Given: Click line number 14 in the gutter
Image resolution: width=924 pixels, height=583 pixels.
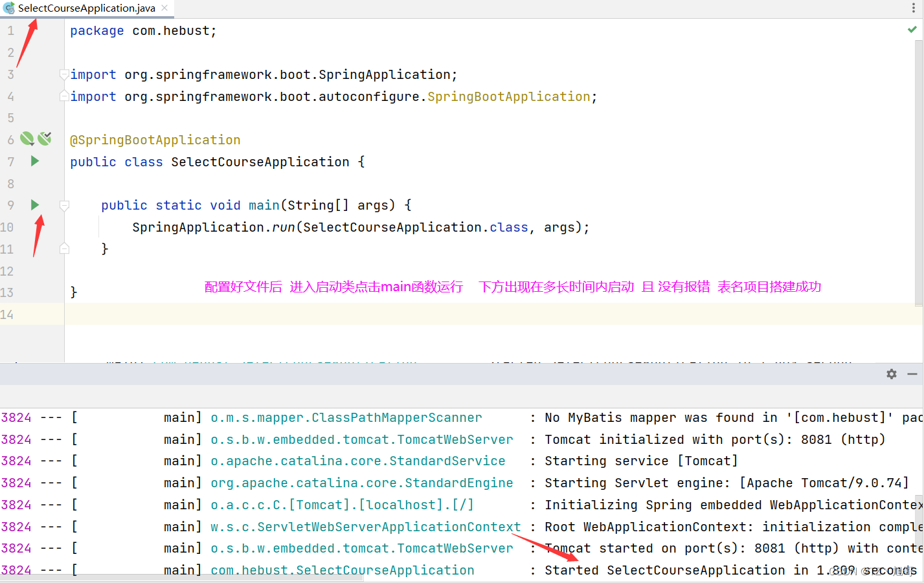Looking at the screenshot, I should [x=7, y=314].
